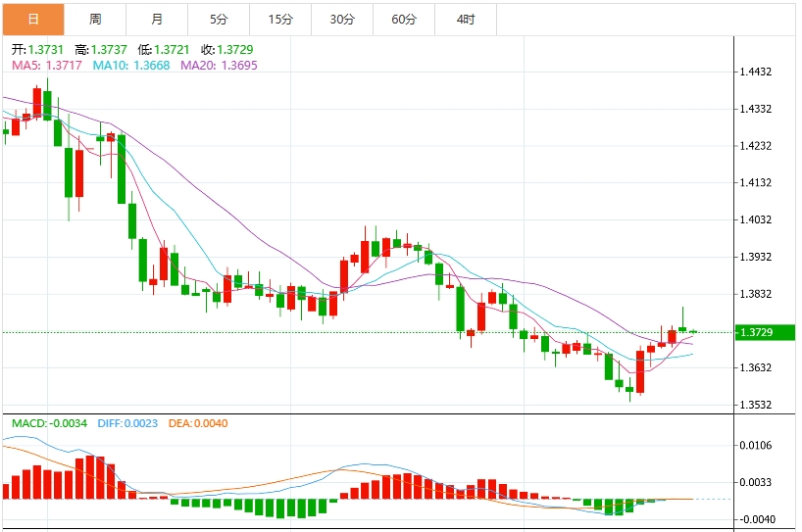Viewport: 802px width, 532px height.
Task: Click the 1.3532 price axis label
Action: tap(756, 405)
